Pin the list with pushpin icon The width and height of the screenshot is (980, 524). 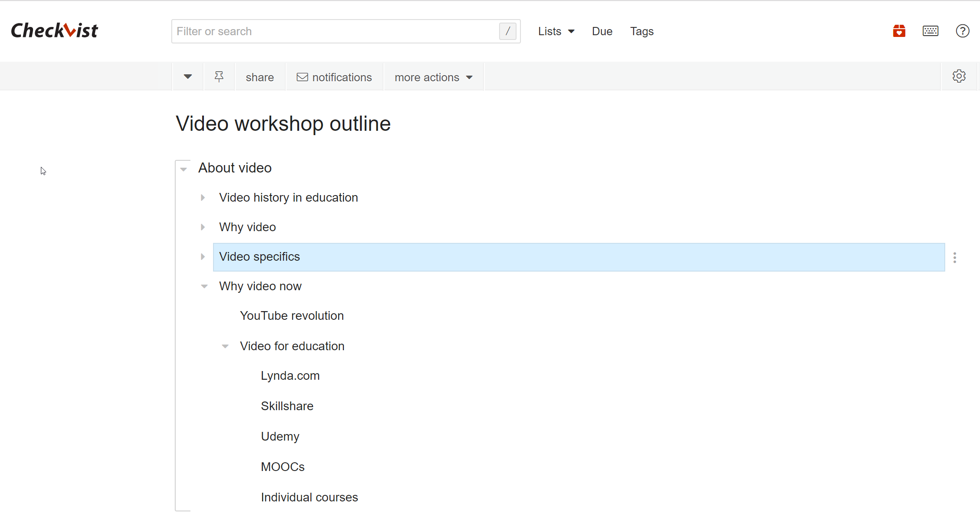pyautogui.click(x=219, y=77)
